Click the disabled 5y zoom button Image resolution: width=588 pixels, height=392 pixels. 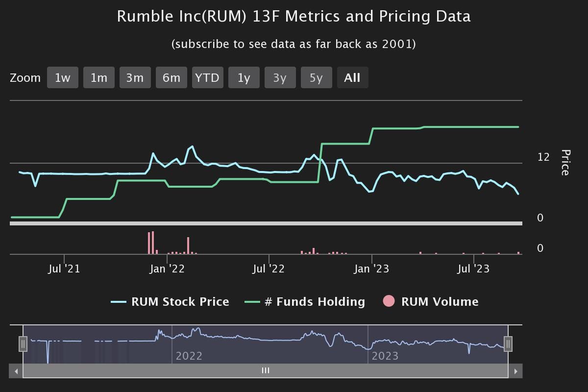(x=317, y=77)
